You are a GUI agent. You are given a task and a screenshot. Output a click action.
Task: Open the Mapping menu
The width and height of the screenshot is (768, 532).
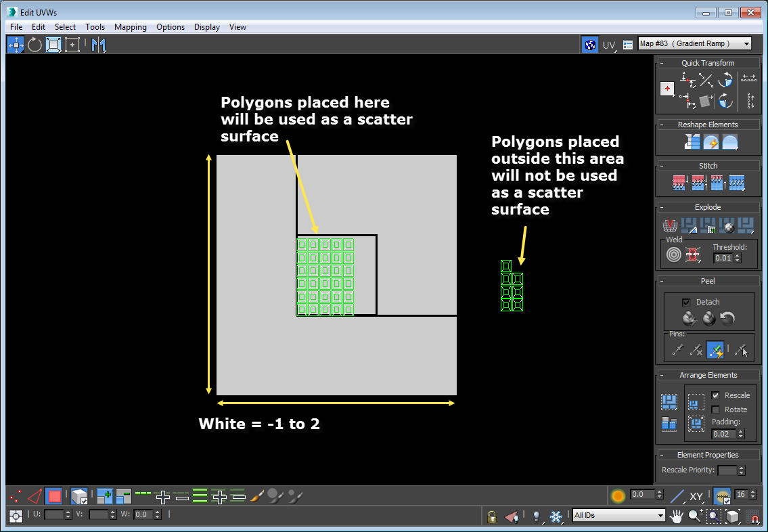[x=130, y=27]
